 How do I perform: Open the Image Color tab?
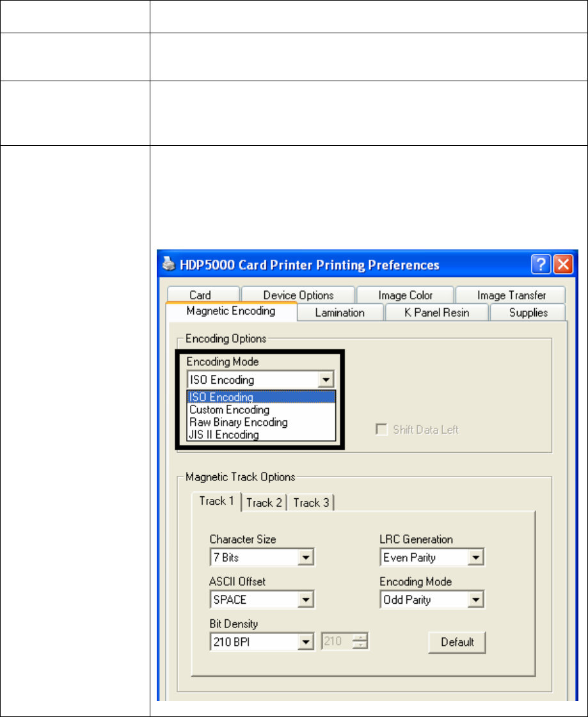[406, 295]
